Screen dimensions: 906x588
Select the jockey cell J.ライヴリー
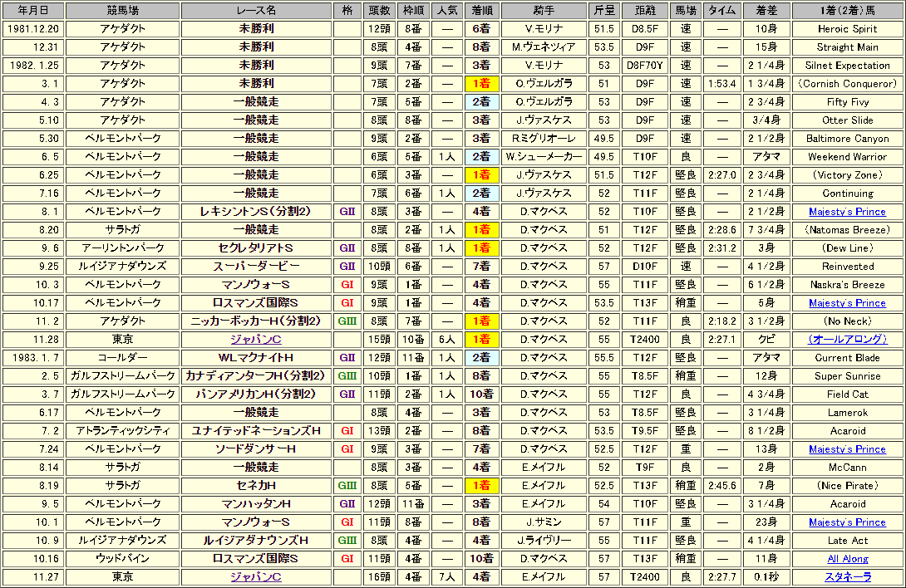point(544,541)
